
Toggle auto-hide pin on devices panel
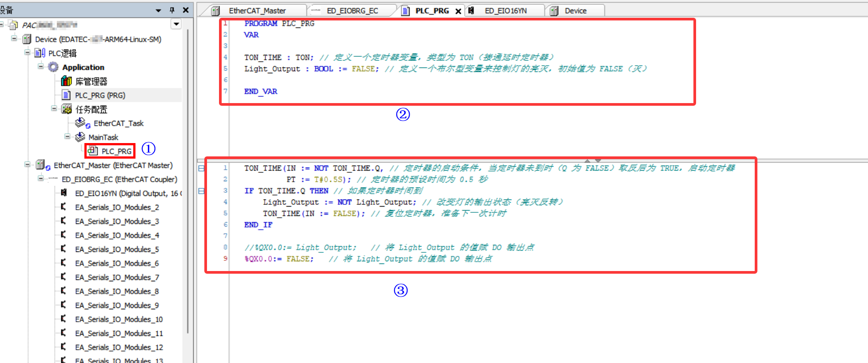[x=172, y=10]
